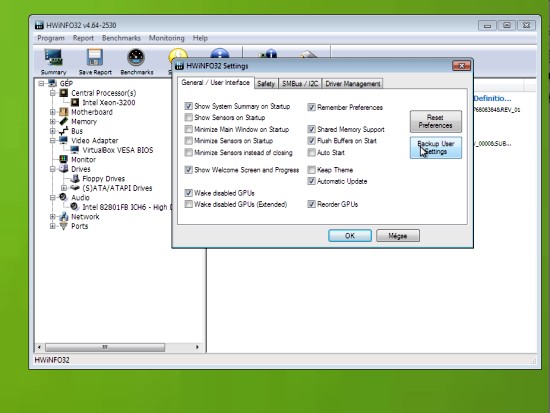Open the Monitoring menu
The height and width of the screenshot is (413, 550).
point(167,38)
